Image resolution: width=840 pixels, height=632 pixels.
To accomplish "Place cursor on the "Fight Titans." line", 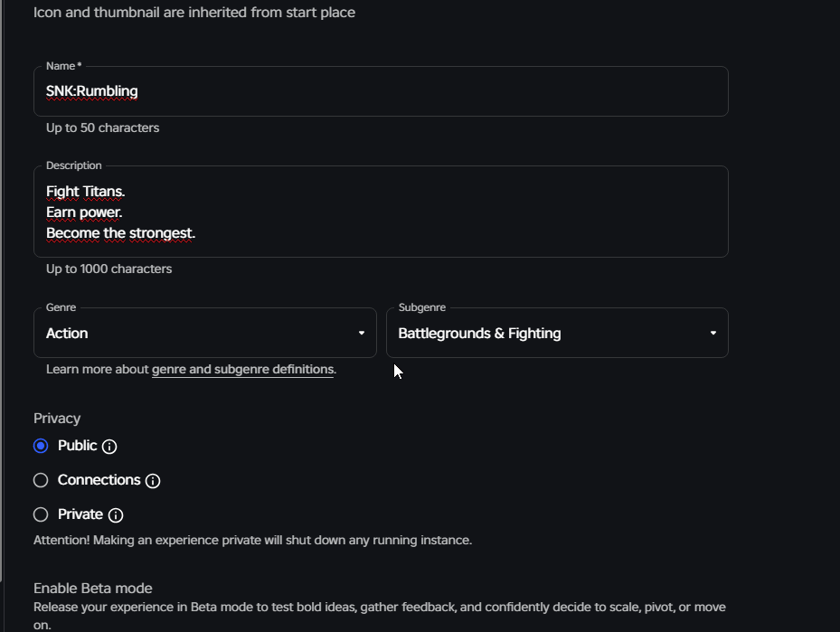I will (86, 191).
